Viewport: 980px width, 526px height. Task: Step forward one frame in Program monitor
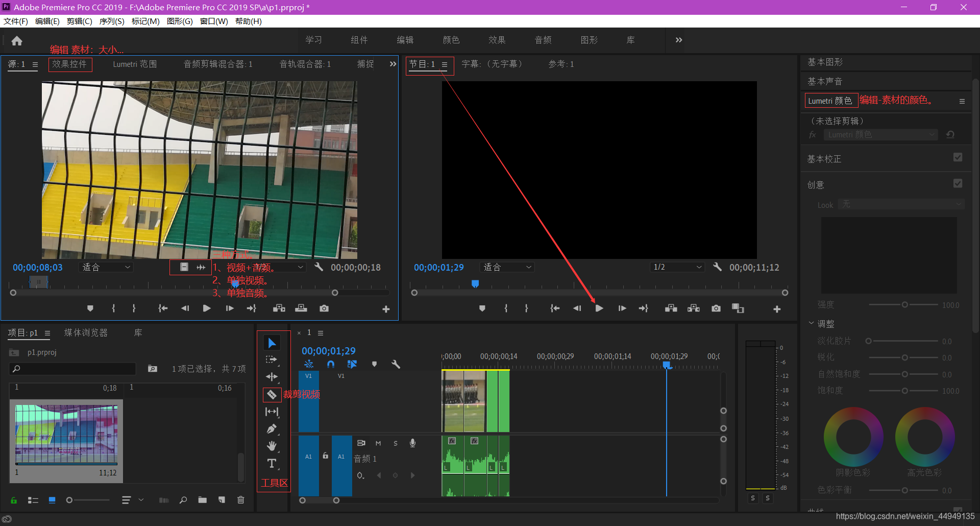tap(622, 308)
